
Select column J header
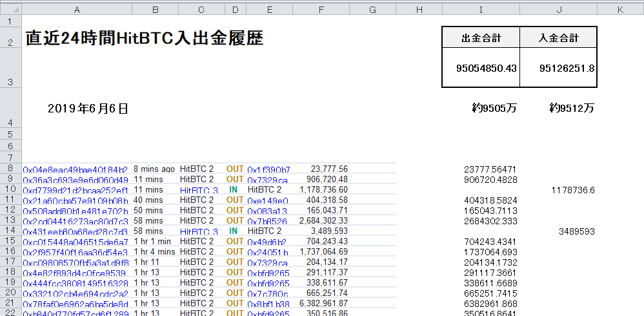pos(559,10)
